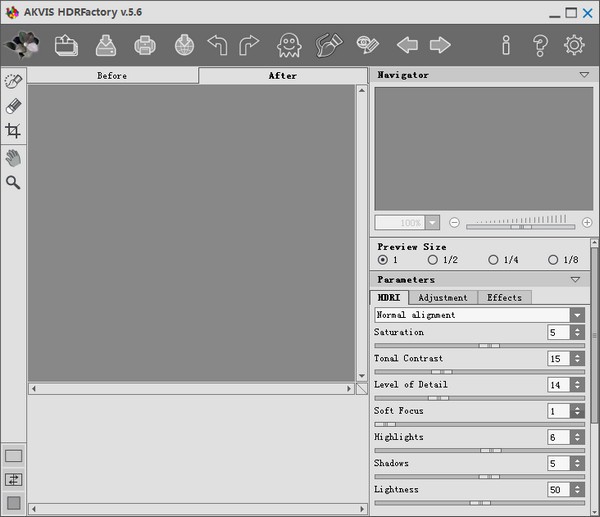The width and height of the screenshot is (600, 517).
Task: Click the Level of Detail slider track
Action: click(479, 398)
